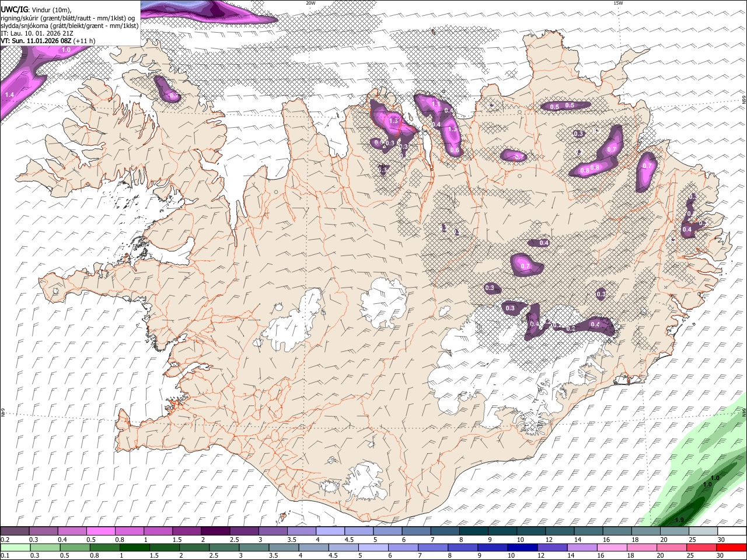Viewport: 747px width, 560px height.
Task: Pick upper legend swatch between 5 and 6
Action: 386,531
